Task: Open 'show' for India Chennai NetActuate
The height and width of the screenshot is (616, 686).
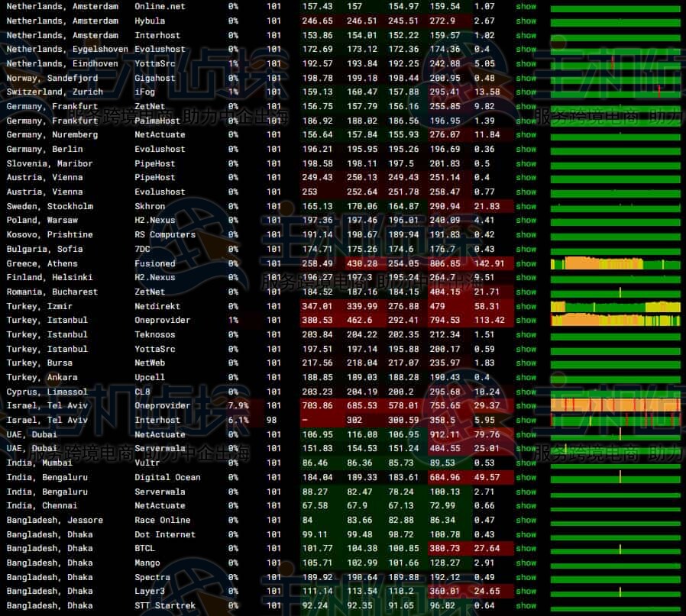Action: coord(526,506)
